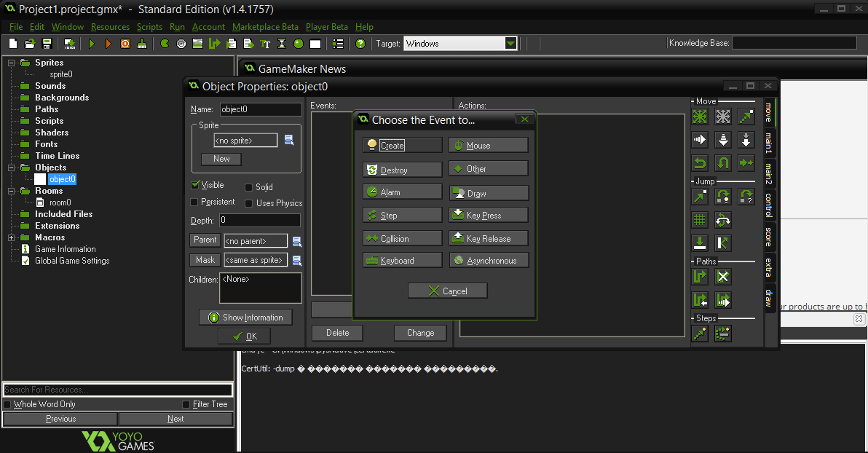Enable the Solid checkbox
Screen dimensions: 868x453
(x=249, y=187)
